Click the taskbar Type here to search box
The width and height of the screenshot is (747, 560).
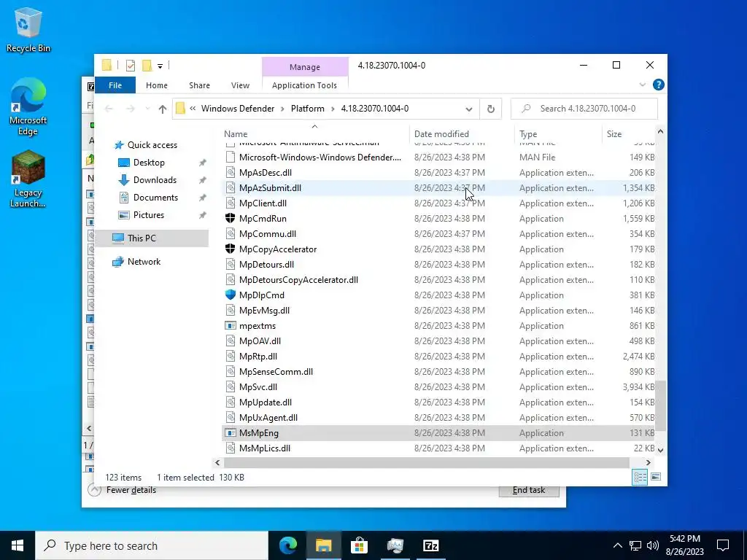152,545
